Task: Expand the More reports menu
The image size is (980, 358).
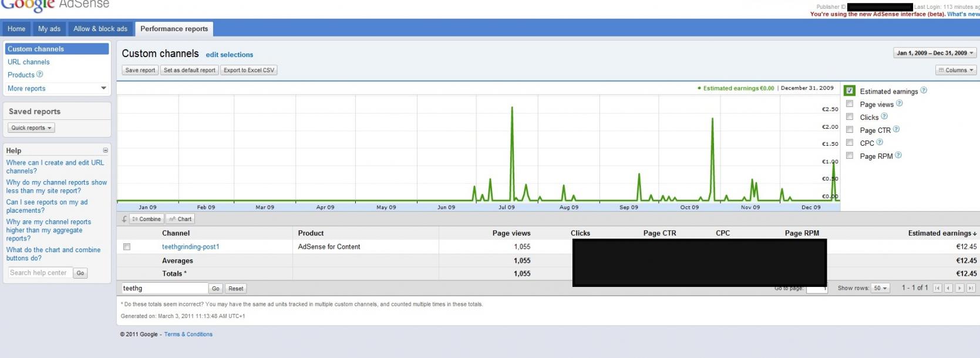Action: 57,88
